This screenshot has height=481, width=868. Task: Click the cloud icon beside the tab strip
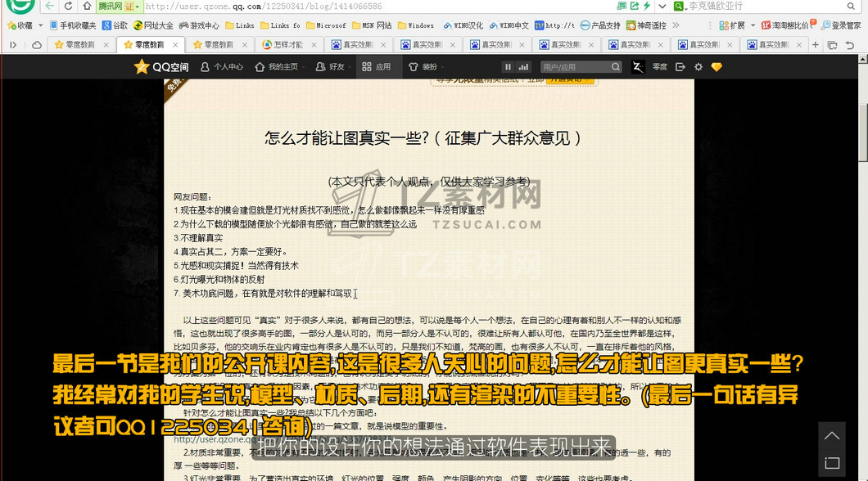coord(37,45)
